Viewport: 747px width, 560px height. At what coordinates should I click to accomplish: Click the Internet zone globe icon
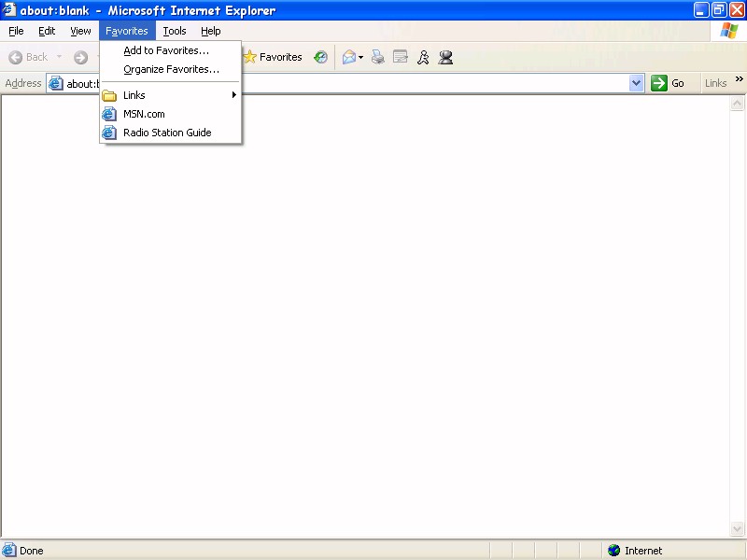[614, 551]
